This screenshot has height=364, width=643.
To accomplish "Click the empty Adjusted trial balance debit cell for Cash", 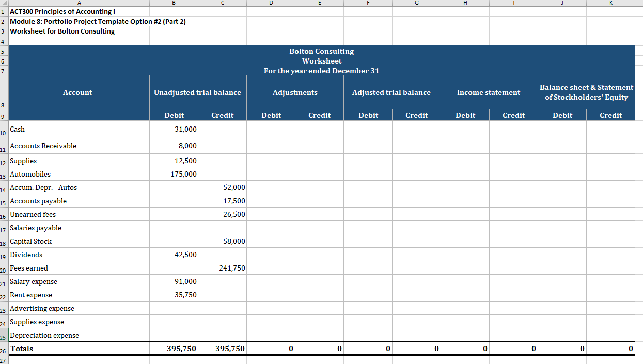I will 368,129.
